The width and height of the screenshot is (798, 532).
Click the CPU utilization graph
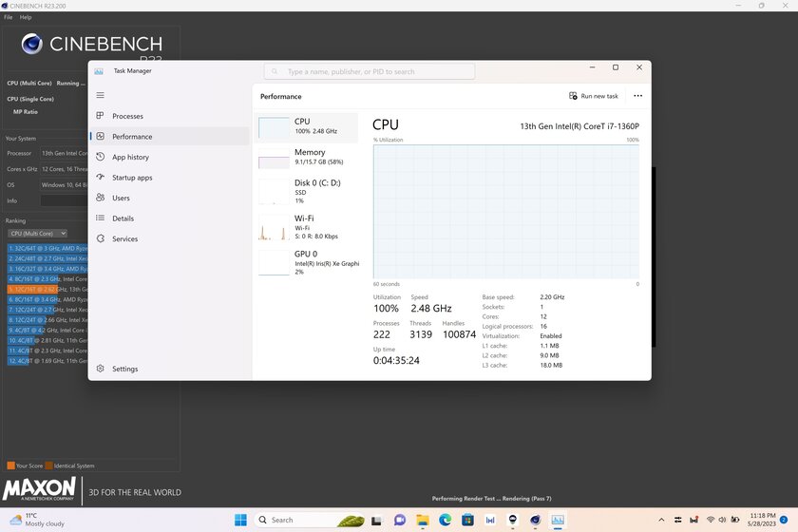505,211
